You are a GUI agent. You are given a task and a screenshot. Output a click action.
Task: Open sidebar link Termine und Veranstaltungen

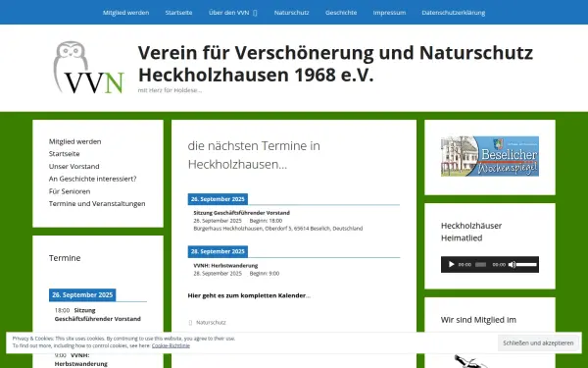(x=97, y=203)
